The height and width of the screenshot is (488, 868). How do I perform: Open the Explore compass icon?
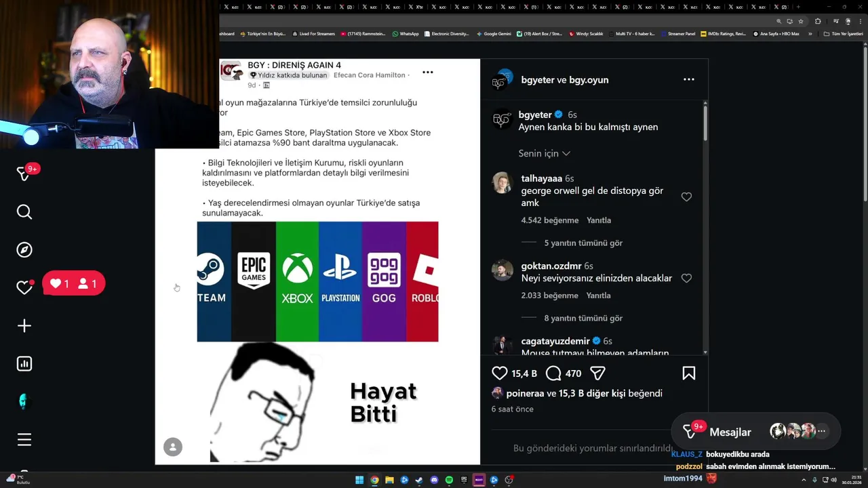(24, 249)
